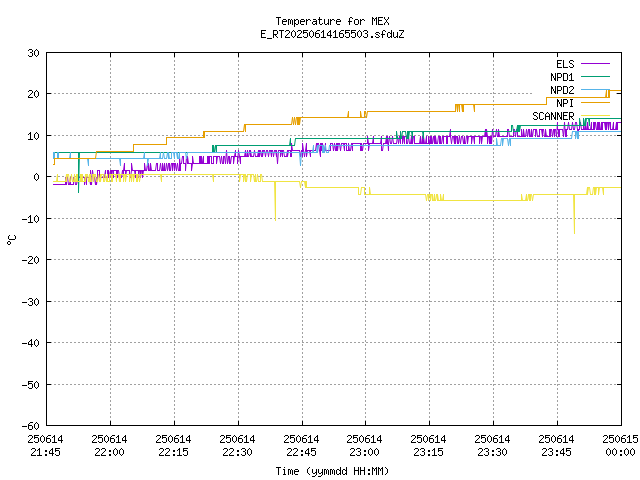Screen dimensions: 640x480
Task: Click the green NPD1 legend line sample
Action: tap(595, 76)
